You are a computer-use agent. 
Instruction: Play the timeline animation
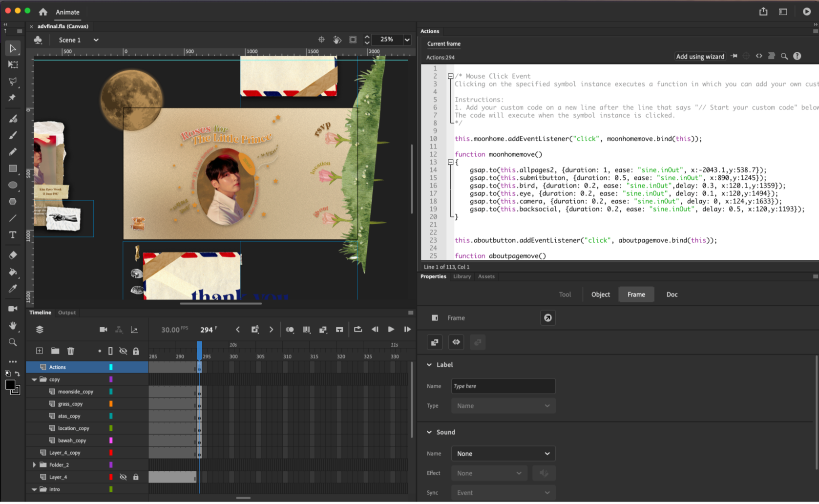coord(391,330)
